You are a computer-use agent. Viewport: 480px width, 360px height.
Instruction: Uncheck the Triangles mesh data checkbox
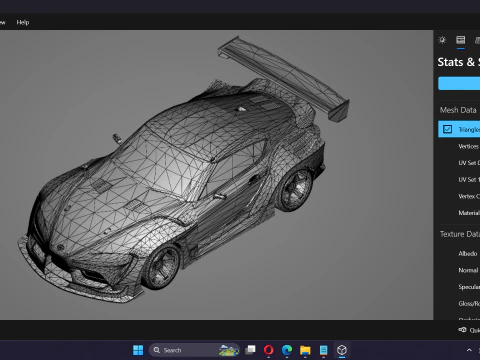click(447, 129)
